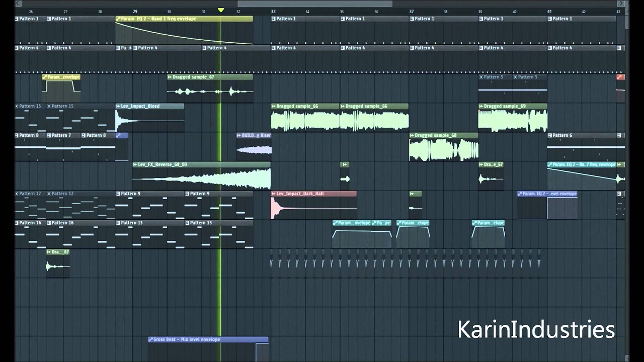644x362 pixels.
Task: Jump to bar 29 on the ruler
Action: tap(135, 11)
